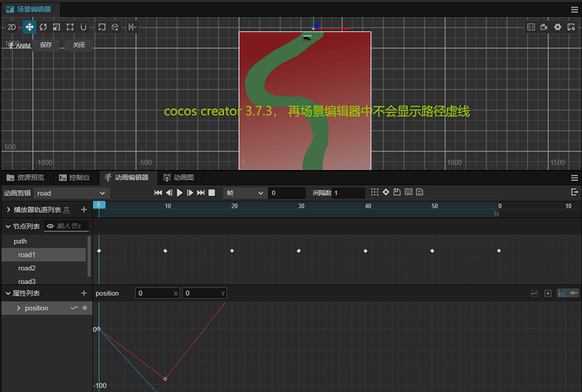Screen dimensions: 582x392
Task: Collapse the 节点列表 section
Action: [8, 226]
